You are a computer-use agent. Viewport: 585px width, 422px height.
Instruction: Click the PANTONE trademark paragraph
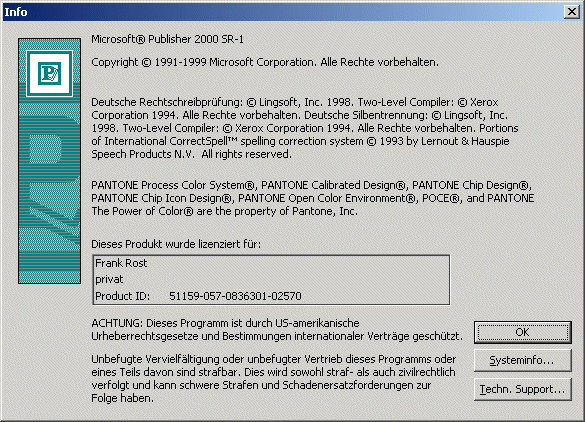click(x=313, y=198)
